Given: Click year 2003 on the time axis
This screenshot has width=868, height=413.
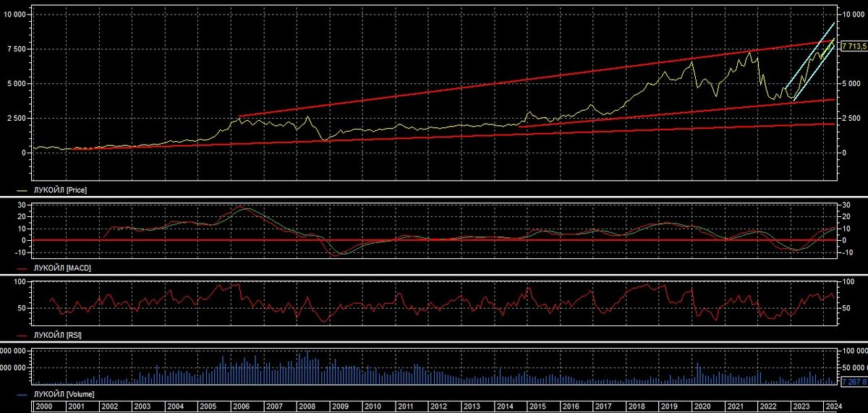Looking at the screenshot, I should [x=143, y=407].
